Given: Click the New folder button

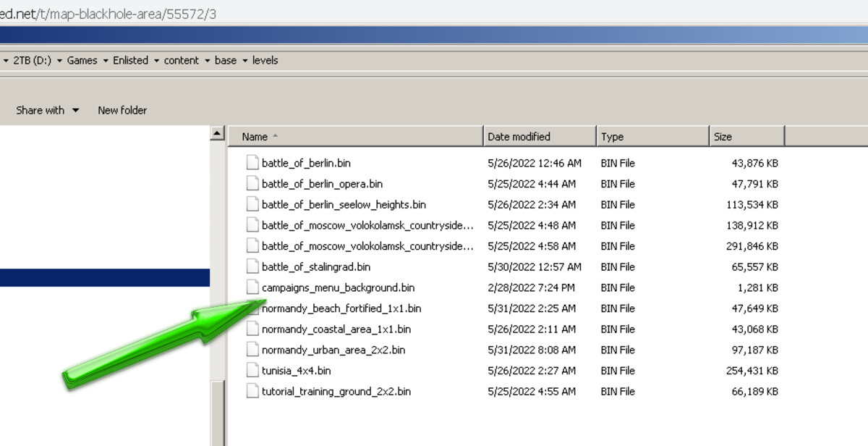Looking at the screenshot, I should pos(122,110).
